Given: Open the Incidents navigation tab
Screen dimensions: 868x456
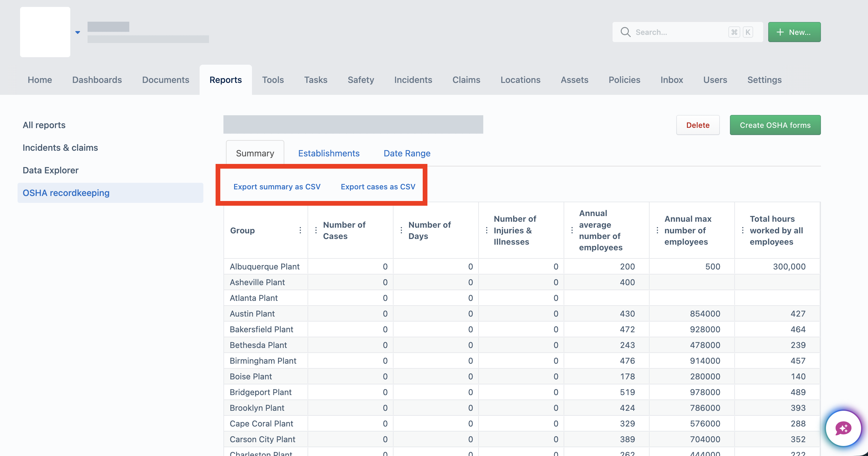Looking at the screenshot, I should coord(413,80).
